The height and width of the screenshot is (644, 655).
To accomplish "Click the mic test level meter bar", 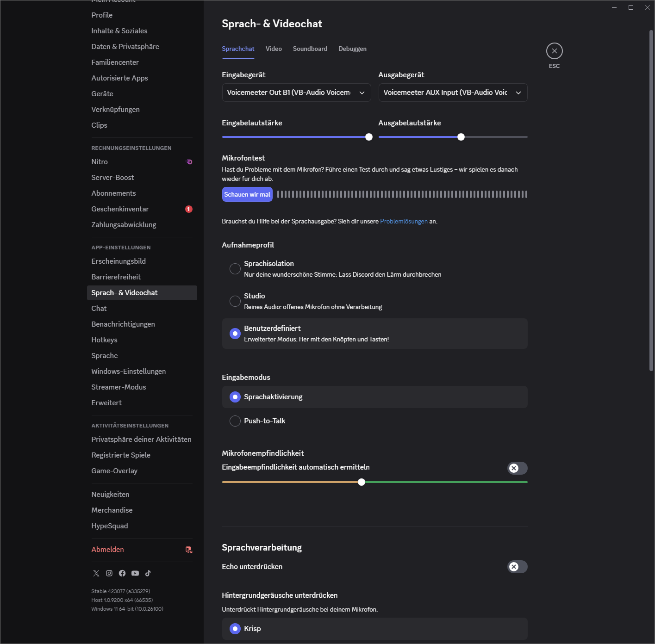I will pyautogui.click(x=402, y=194).
